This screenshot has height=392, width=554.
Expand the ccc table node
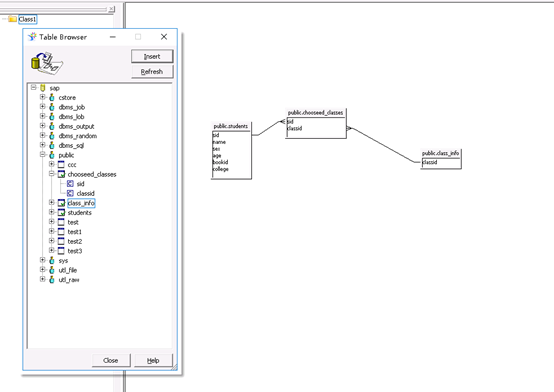pos(52,164)
